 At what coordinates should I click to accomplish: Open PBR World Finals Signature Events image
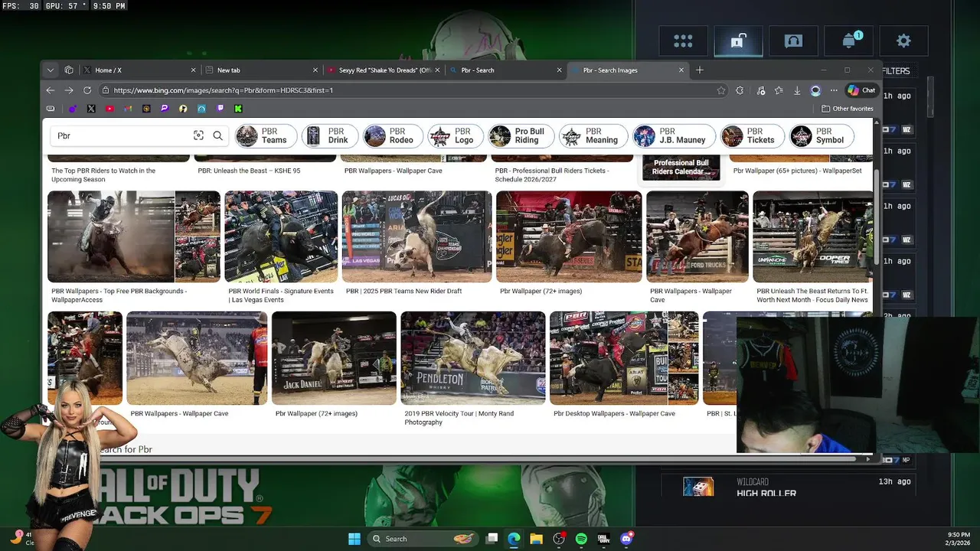point(281,236)
